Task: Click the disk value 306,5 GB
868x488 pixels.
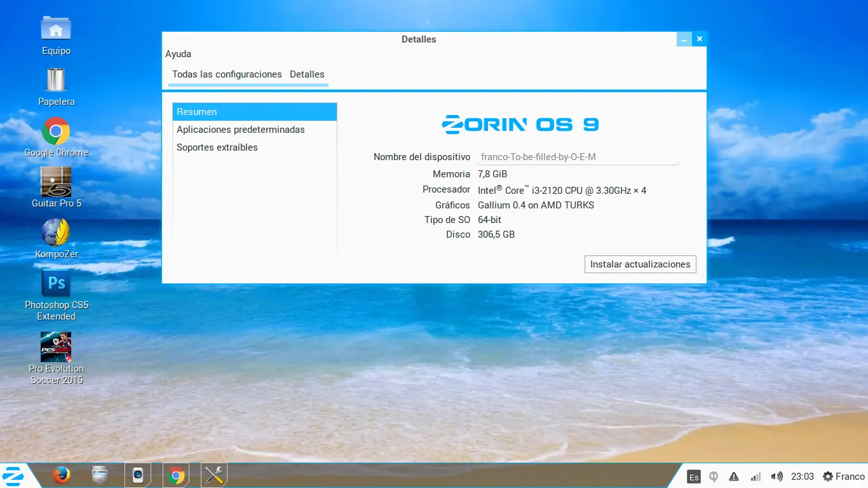Action: click(496, 234)
